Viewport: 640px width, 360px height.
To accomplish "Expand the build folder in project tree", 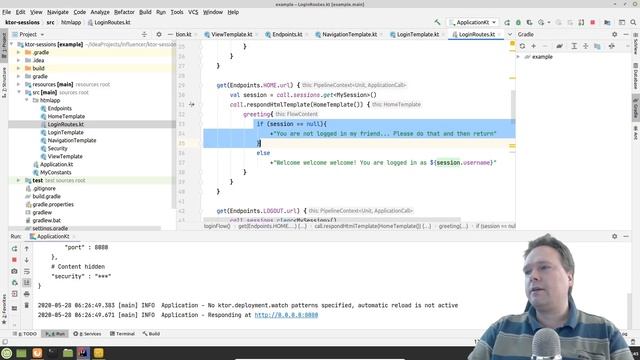I will [18, 69].
